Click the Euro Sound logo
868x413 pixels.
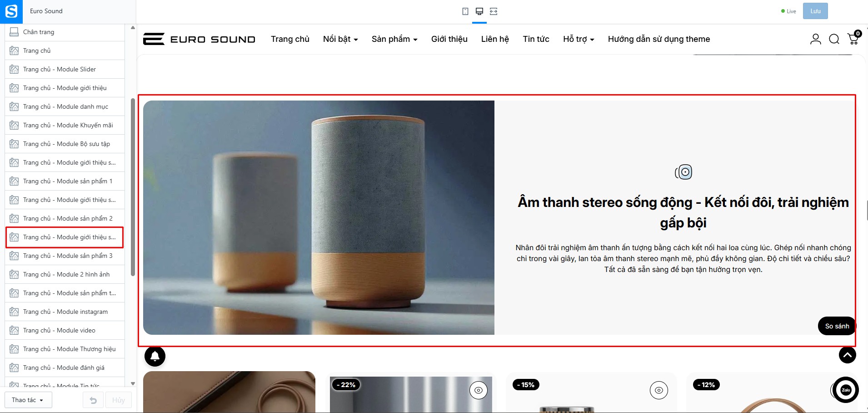coord(199,39)
